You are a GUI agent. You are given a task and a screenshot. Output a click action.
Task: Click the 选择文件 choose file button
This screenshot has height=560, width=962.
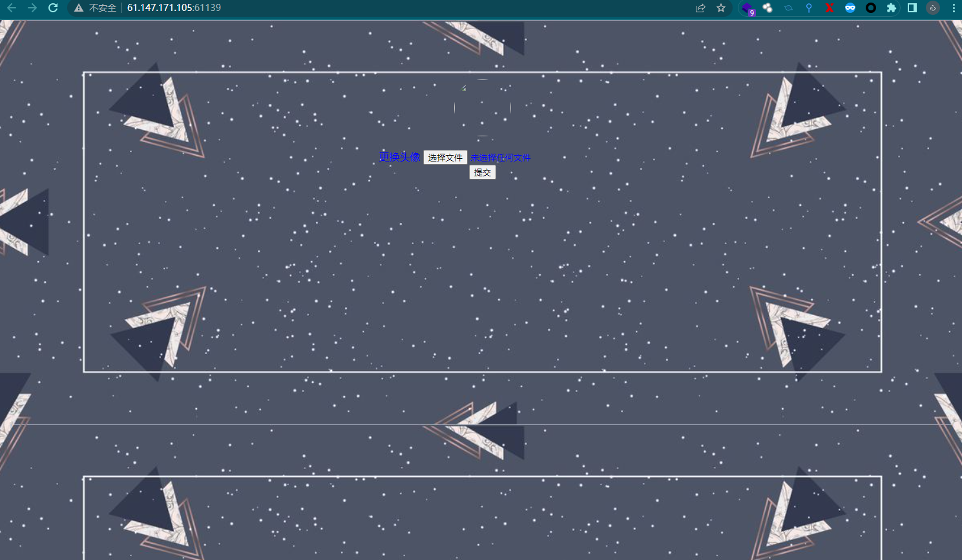coord(445,158)
